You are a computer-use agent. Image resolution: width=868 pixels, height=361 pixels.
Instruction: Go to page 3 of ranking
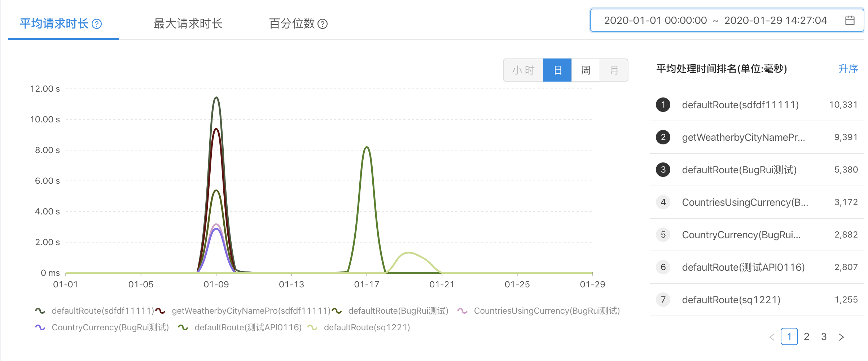824,337
